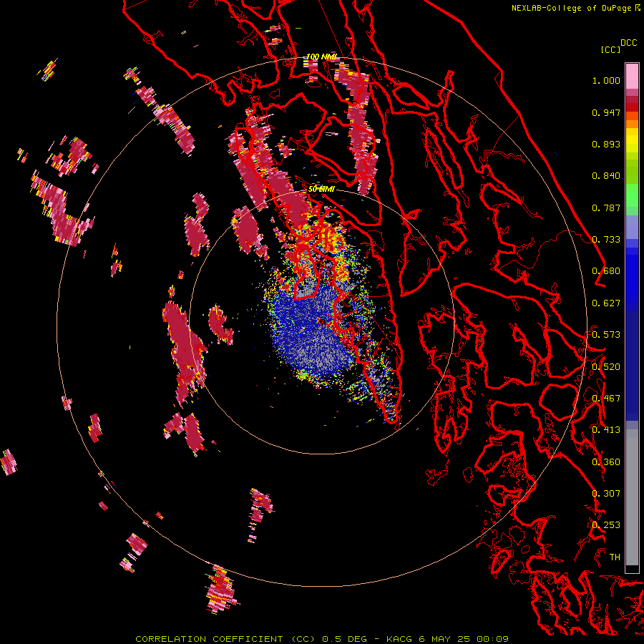Select the 0.893 legend value
The height and width of the screenshot is (644, 644).
(606, 144)
